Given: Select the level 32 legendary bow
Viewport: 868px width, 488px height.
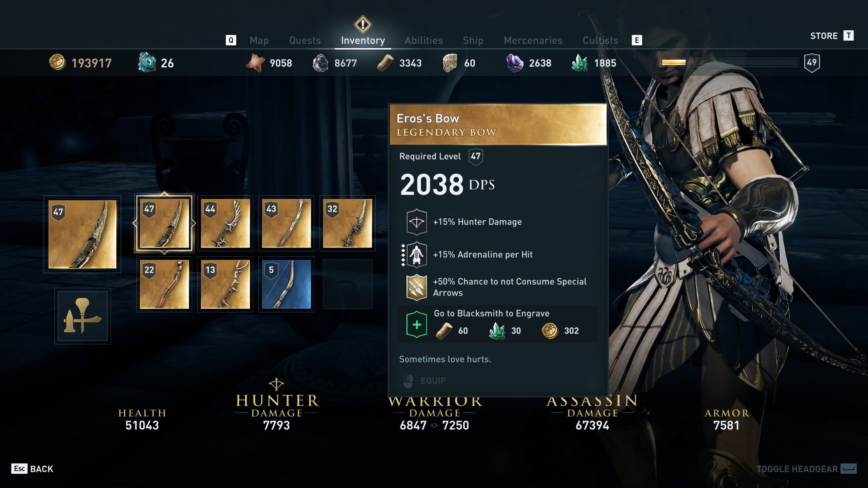Looking at the screenshot, I should [x=347, y=223].
